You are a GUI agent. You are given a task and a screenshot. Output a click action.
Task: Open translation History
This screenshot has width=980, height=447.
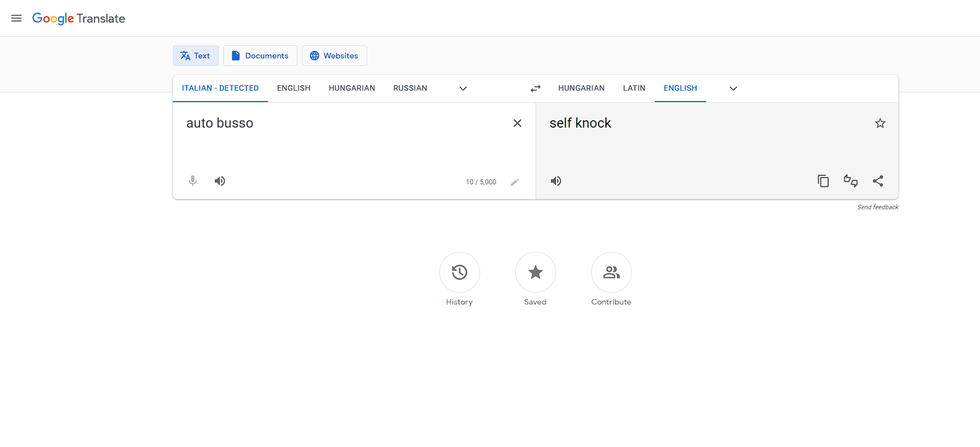coord(459,273)
